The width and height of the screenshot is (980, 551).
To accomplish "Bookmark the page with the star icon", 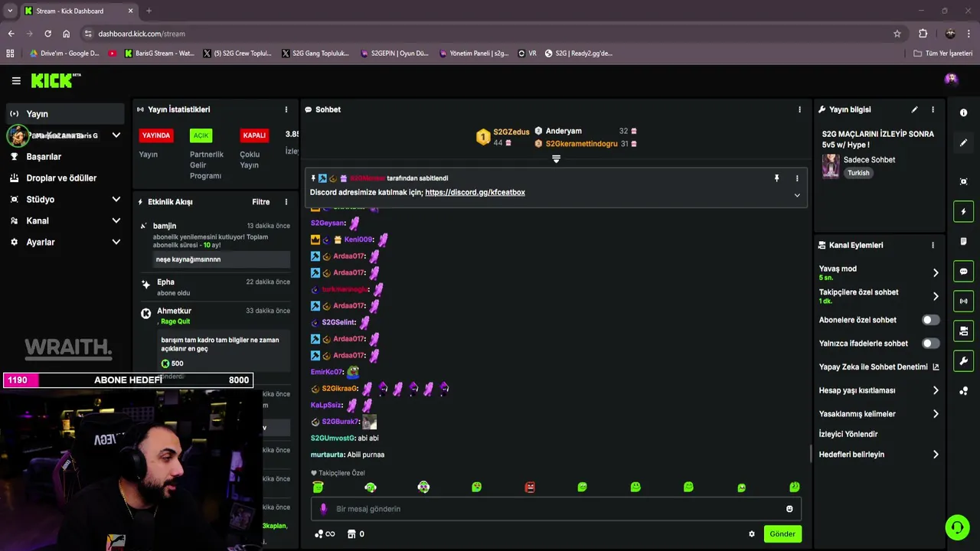I will pos(897,34).
